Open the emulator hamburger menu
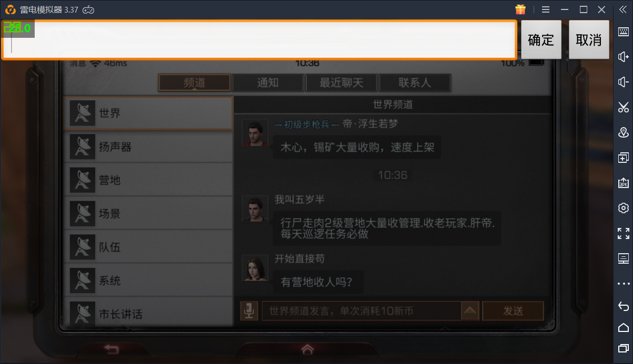633x364 pixels. point(546,9)
